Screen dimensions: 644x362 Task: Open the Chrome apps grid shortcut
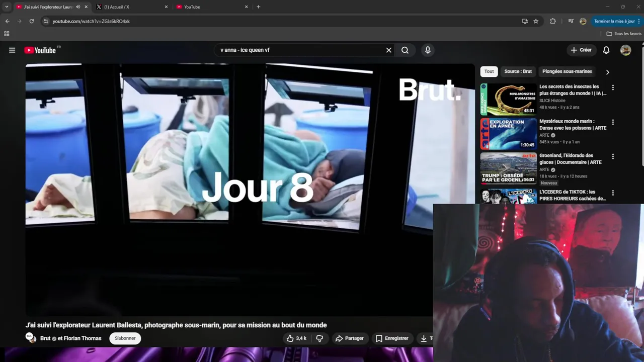[x=7, y=34]
